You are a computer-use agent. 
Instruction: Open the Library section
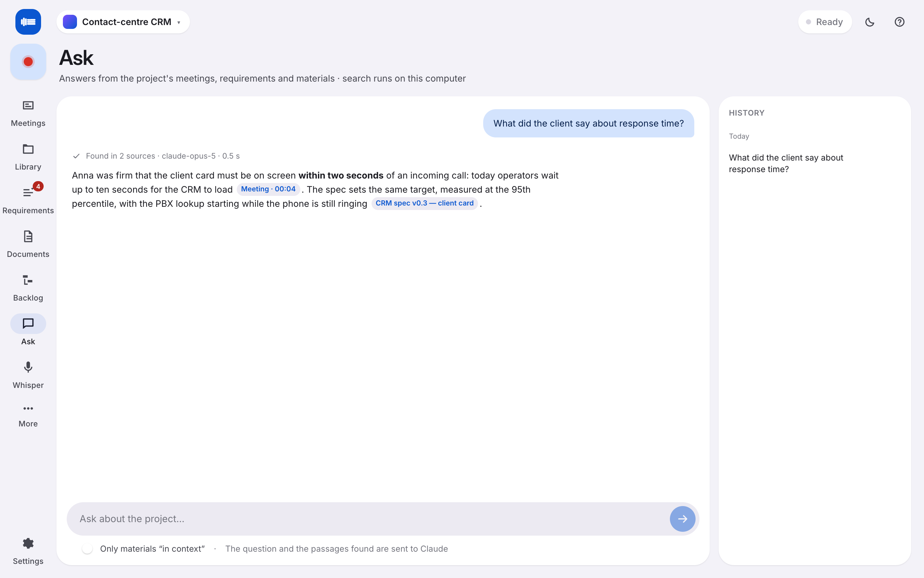pos(28,157)
